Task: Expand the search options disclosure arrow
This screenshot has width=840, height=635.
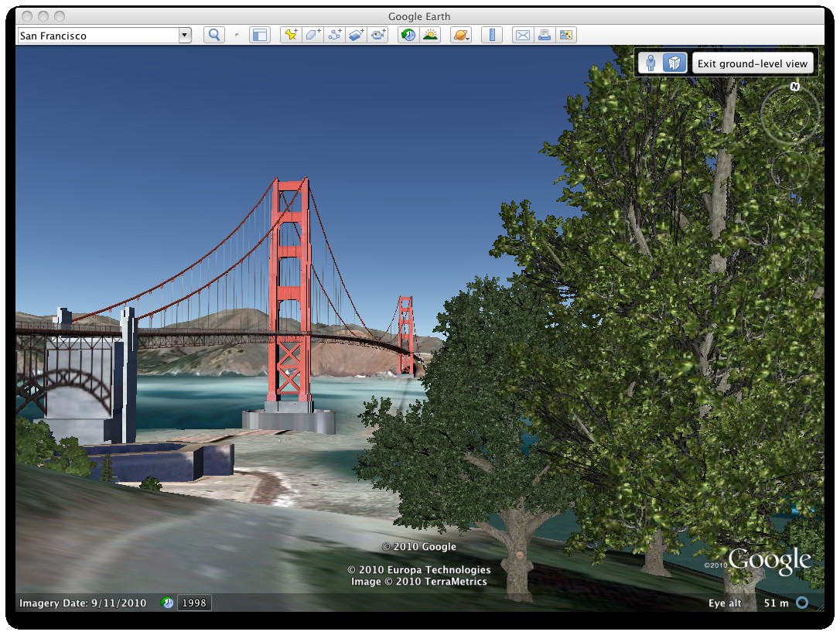Action: pos(237,35)
